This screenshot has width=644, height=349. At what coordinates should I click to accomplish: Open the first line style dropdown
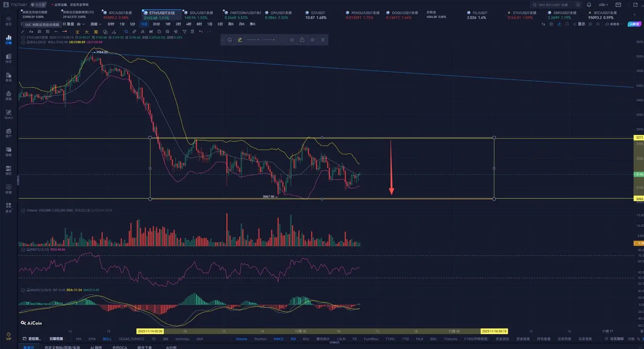click(253, 40)
